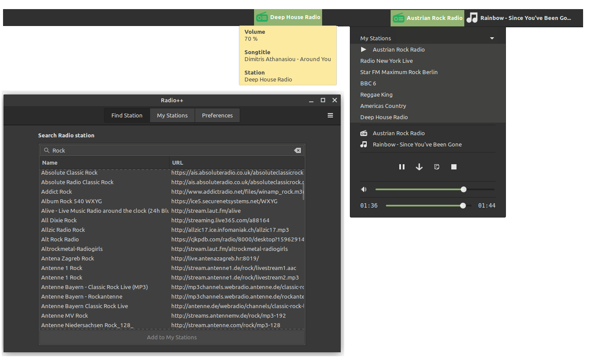600x364 pixels.
Task: Close the Radio++ window
Action: (x=335, y=100)
